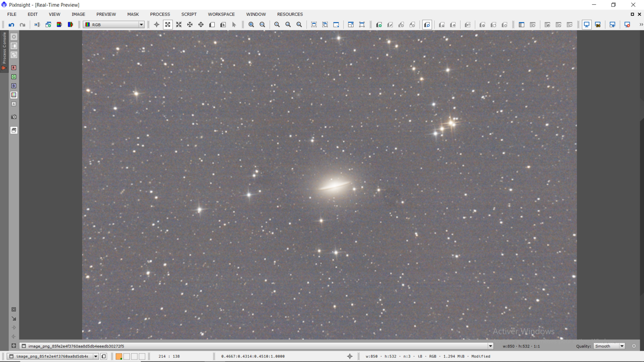644x362 pixels.
Task: Open the WORKSPACE menu
Action: pos(222,14)
